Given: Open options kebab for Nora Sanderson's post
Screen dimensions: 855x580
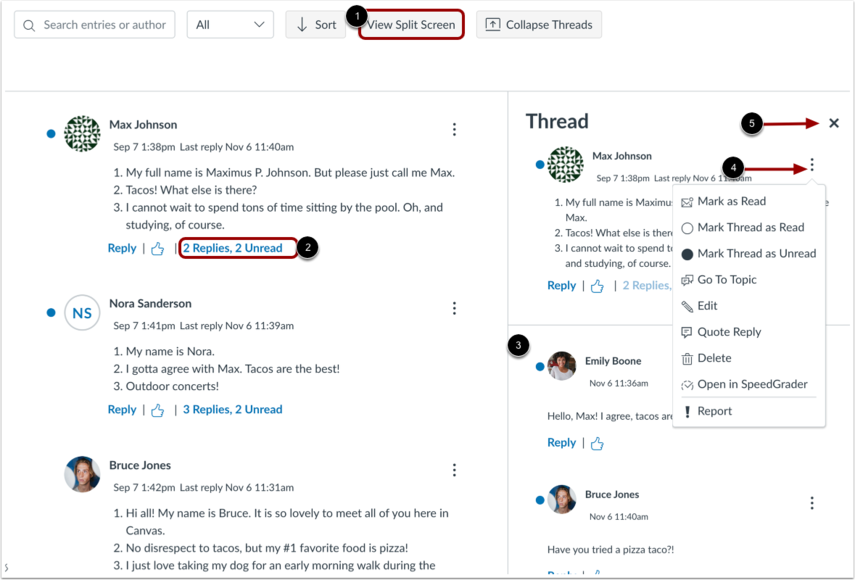Looking at the screenshot, I should coord(454,309).
